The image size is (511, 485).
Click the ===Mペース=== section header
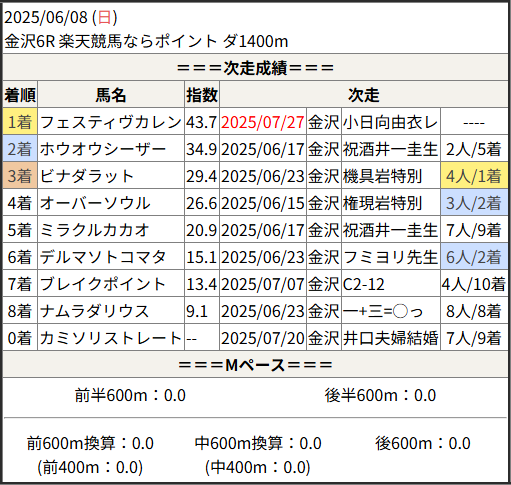255,365
